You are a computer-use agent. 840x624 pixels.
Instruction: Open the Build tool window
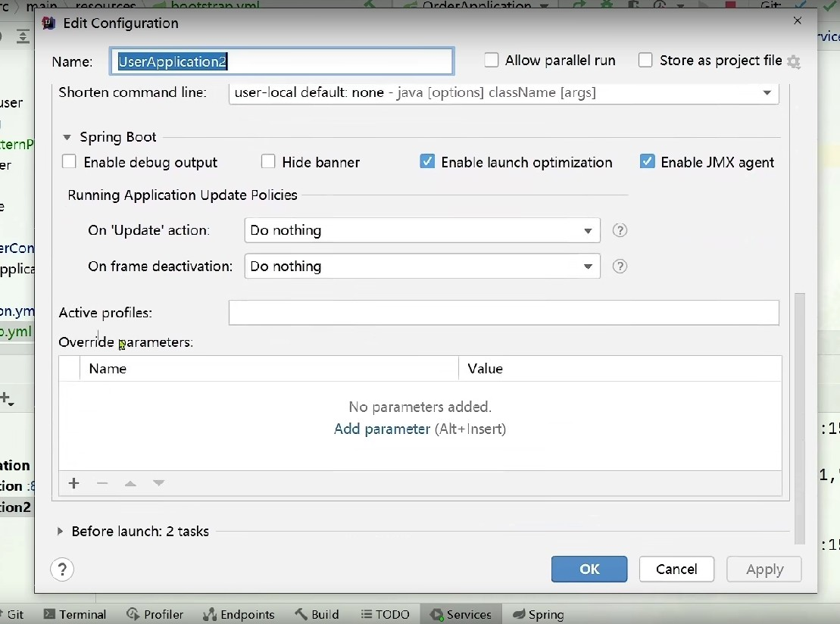[x=317, y=614]
